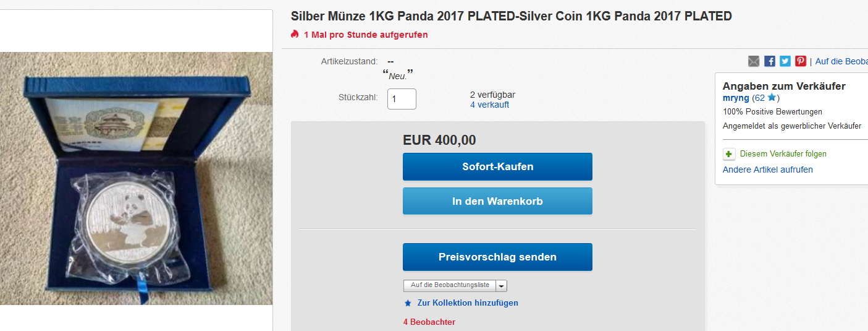Share this item on Facebook

770,61
